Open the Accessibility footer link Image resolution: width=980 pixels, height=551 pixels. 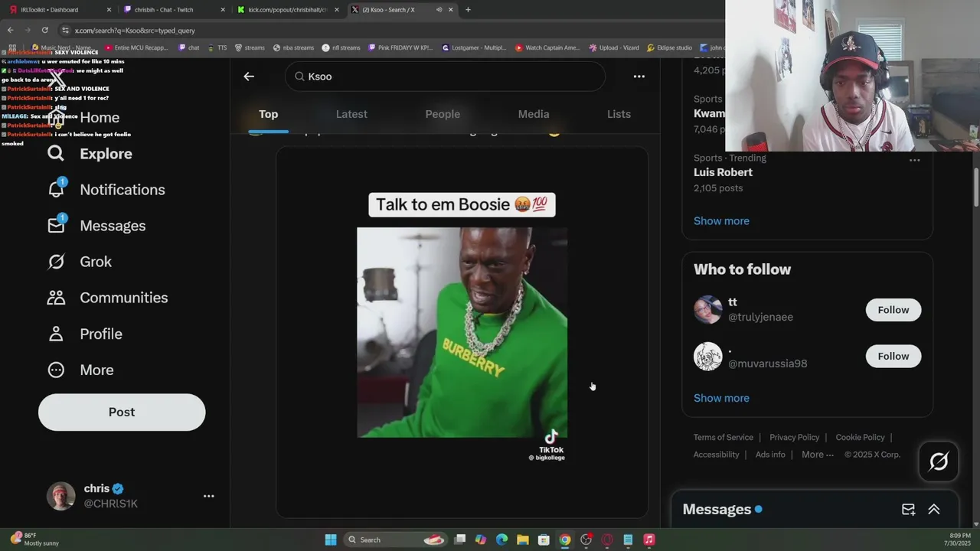coord(716,455)
